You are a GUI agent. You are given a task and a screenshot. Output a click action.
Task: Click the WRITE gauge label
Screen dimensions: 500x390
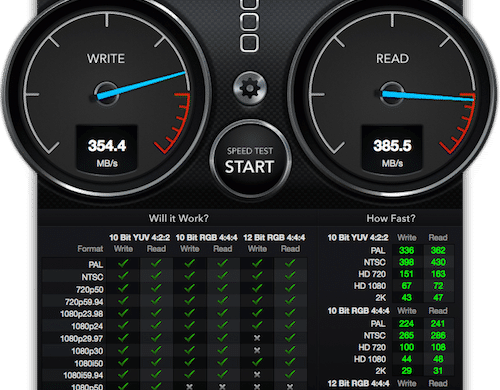click(106, 59)
